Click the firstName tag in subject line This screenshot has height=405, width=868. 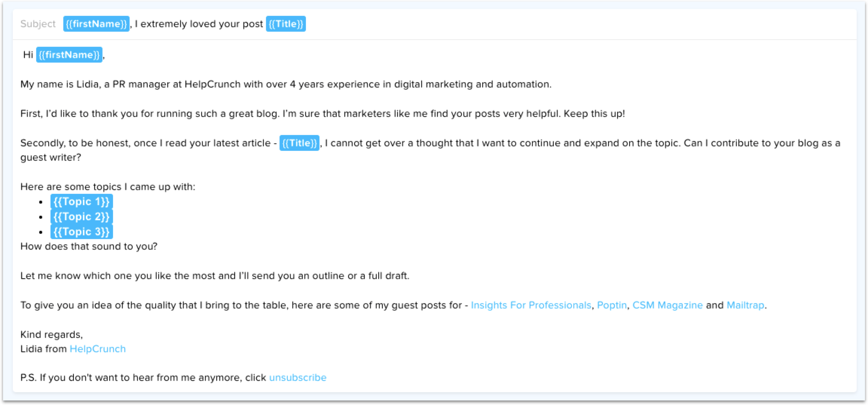(96, 24)
